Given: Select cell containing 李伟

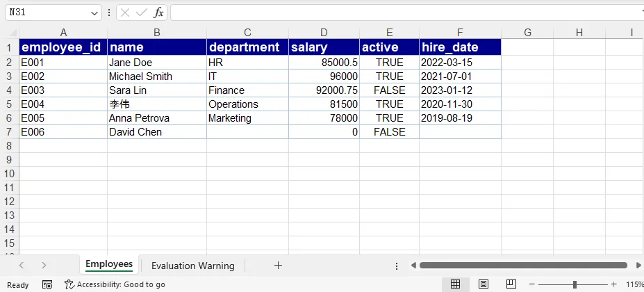Looking at the screenshot, I should (x=157, y=104).
